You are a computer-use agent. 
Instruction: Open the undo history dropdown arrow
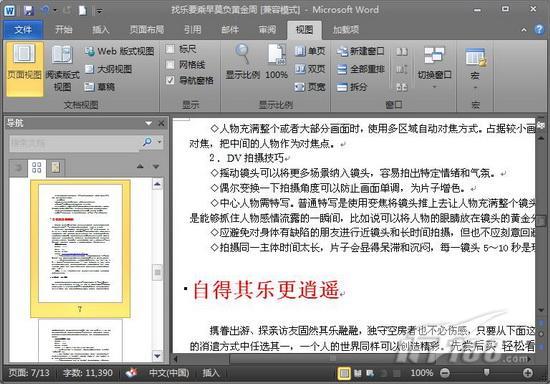(55, 11)
